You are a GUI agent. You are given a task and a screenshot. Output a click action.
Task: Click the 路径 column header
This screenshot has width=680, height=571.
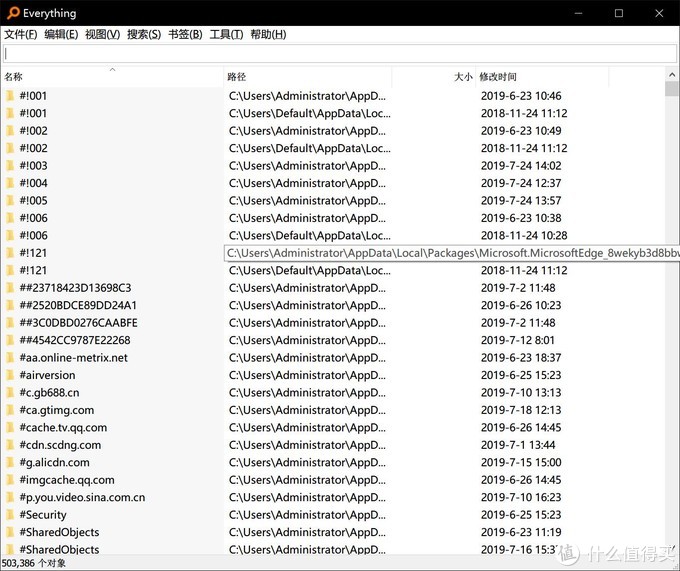(237, 77)
